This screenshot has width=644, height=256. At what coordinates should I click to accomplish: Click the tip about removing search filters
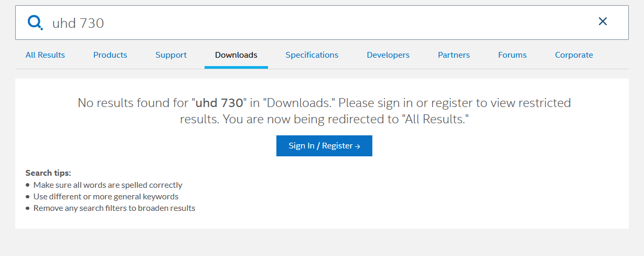pos(114,208)
